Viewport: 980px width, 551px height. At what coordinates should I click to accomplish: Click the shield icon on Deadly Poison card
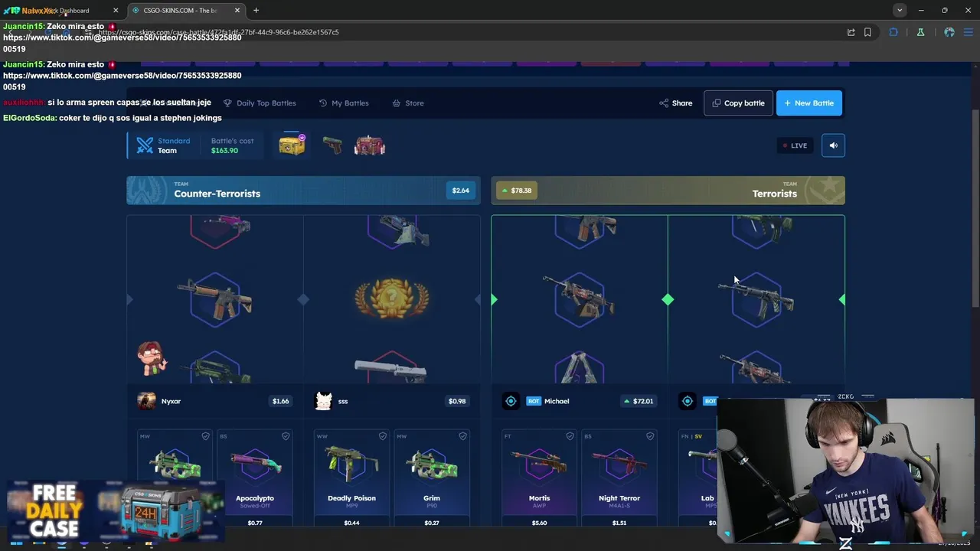coord(383,436)
